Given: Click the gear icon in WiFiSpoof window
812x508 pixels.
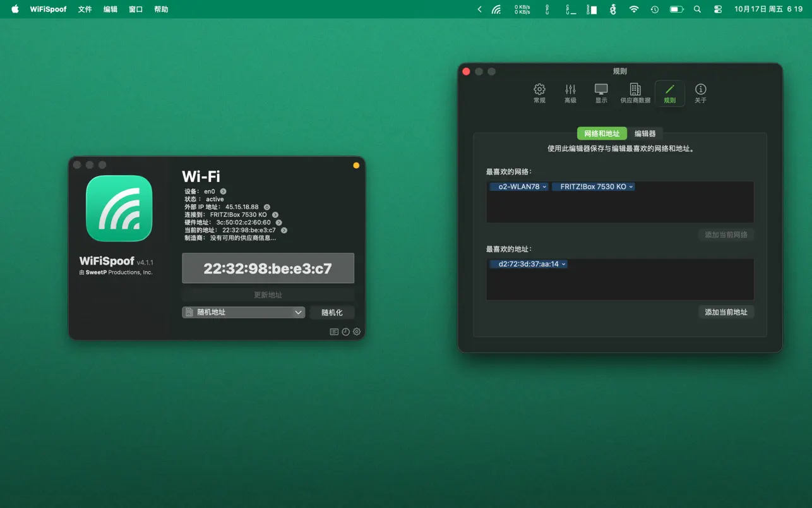Looking at the screenshot, I should click(357, 332).
